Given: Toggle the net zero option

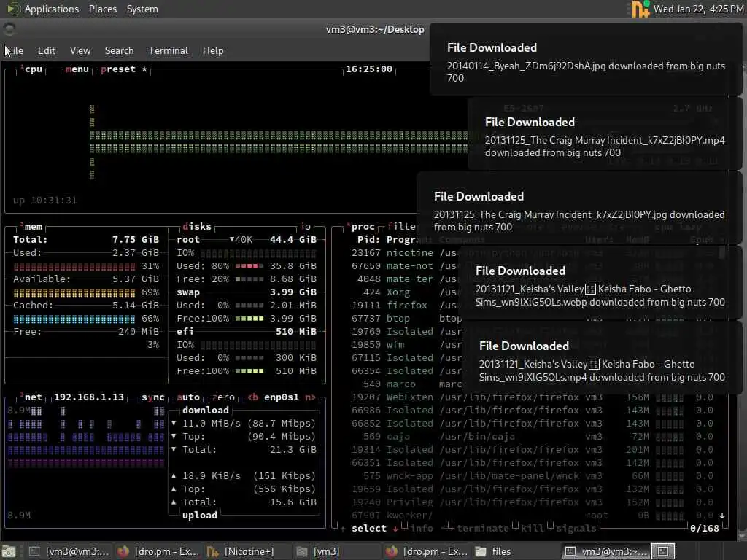Looking at the screenshot, I should 223,397.
